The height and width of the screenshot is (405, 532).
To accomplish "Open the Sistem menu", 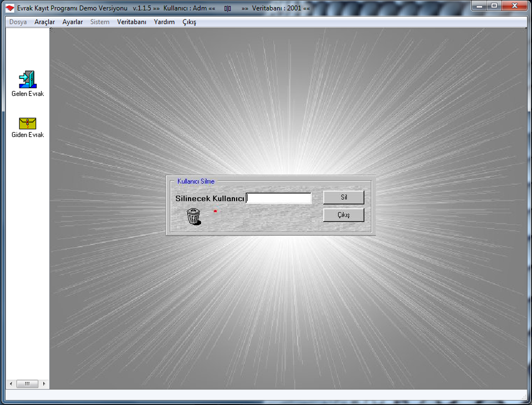I will (x=100, y=22).
